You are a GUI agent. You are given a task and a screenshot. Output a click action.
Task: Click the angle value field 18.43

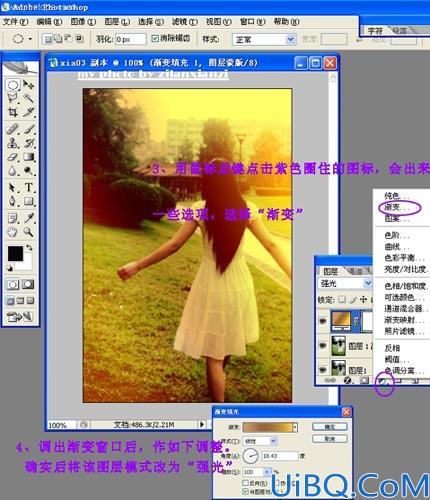click(x=279, y=456)
